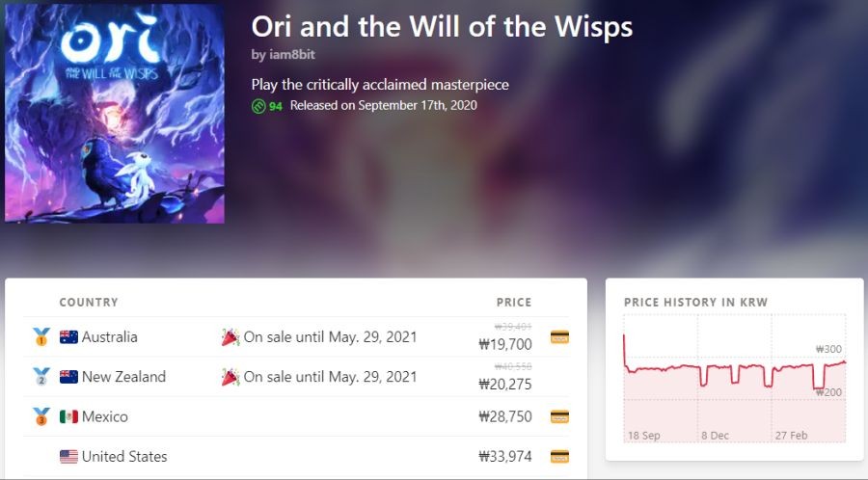Click the bronze medal icon beside Mexico
Image resolution: width=868 pixels, height=480 pixels.
click(x=41, y=416)
